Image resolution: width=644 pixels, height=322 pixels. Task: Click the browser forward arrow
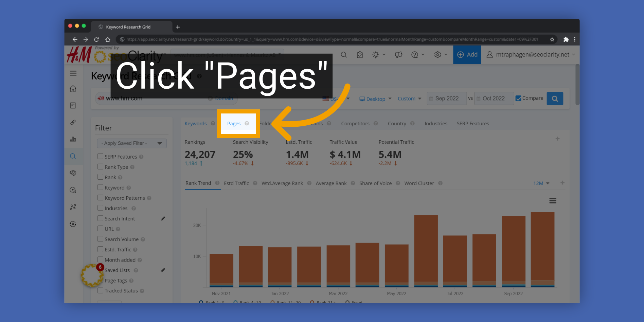click(86, 39)
